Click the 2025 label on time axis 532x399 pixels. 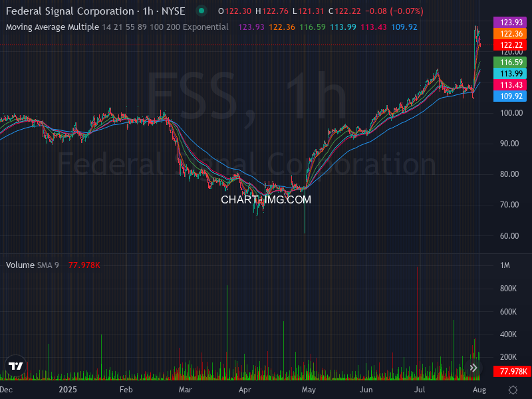point(68,390)
